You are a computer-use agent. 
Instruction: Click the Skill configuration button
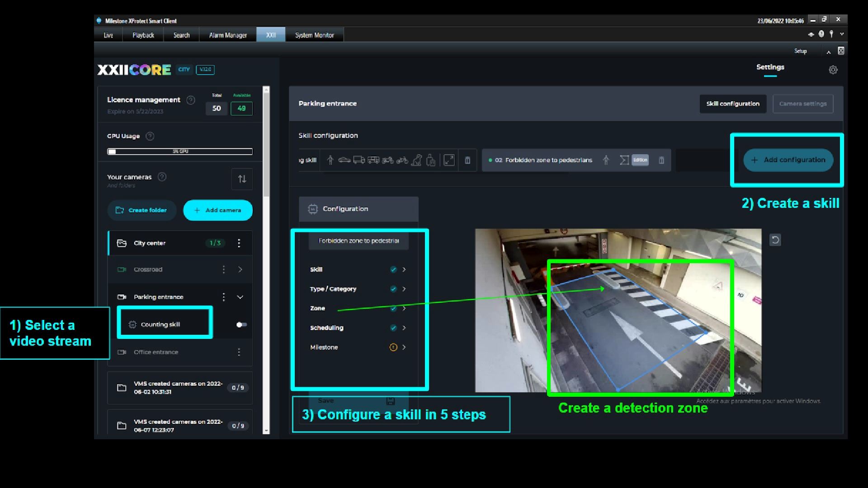tap(733, 103)
